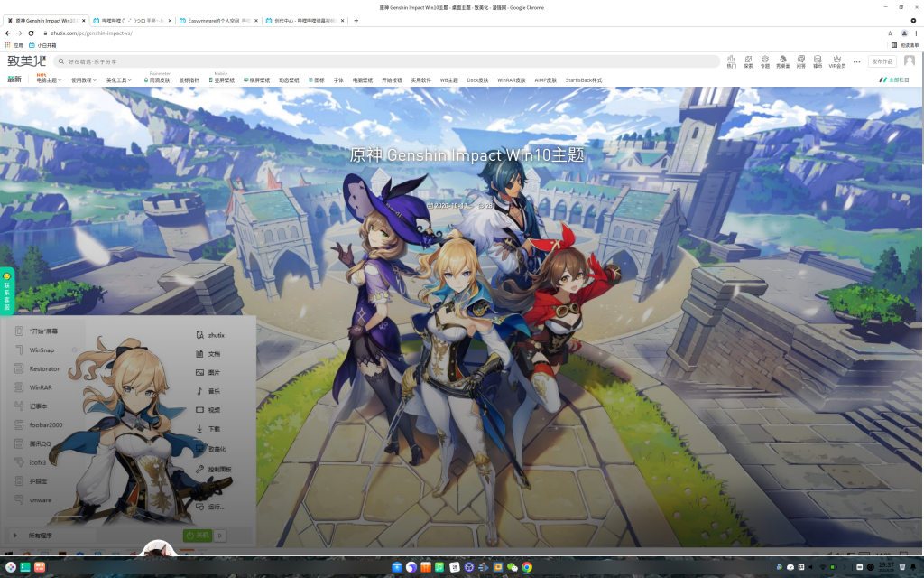Open the 图标 icons category

coord(317,80)
